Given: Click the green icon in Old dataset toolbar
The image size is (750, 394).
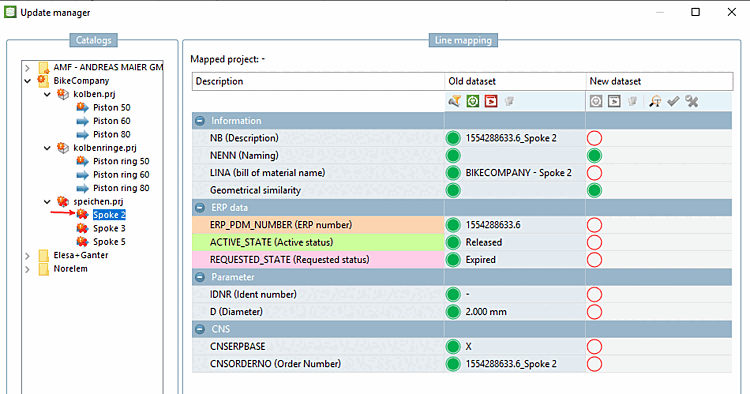Looking at the screenshot, I should click(473, 101).
